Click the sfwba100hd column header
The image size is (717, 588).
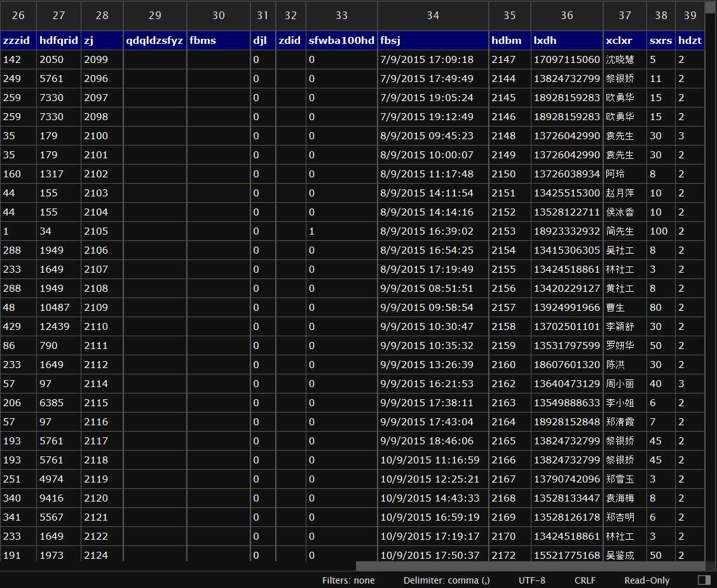pyautogui.click(x=341, y=40)
